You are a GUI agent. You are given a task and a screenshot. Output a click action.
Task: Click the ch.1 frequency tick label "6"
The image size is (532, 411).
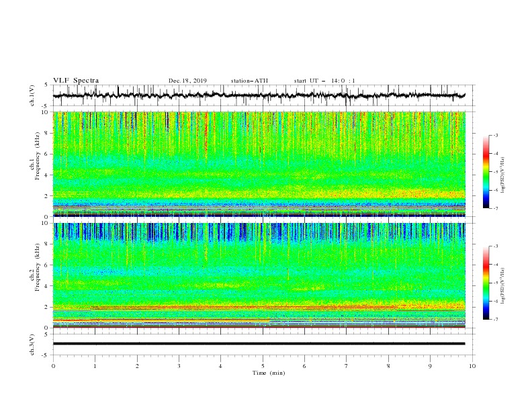[x=47, y=154]
